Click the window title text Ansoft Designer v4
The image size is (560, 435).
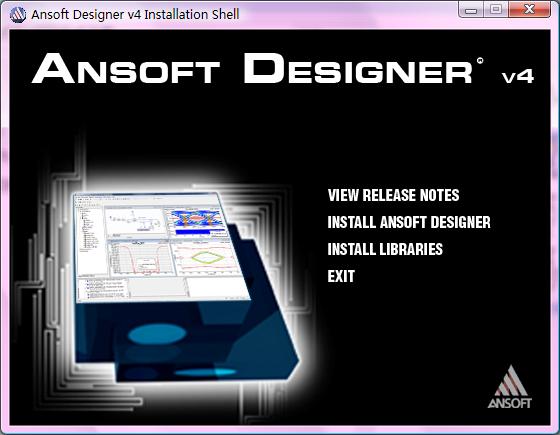tap(135, 15)
